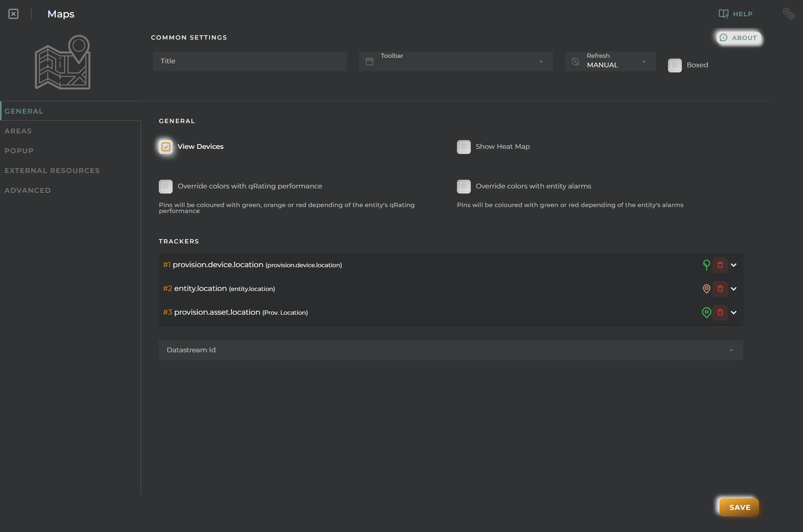Delete the entity.location tracker
This screenshot has height=532, width=803.
tap(720, 289)
